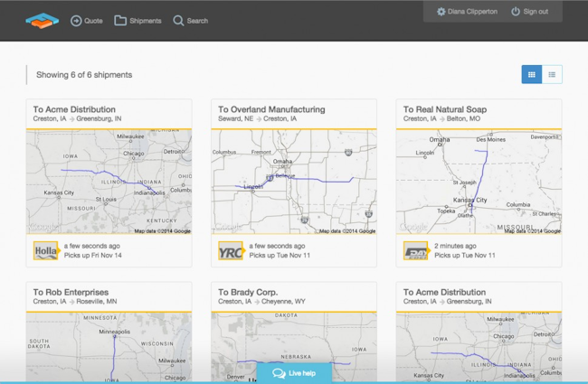Screen dimensions: 588x384
Task: Switch to grid view
Action: coord(531,74)
